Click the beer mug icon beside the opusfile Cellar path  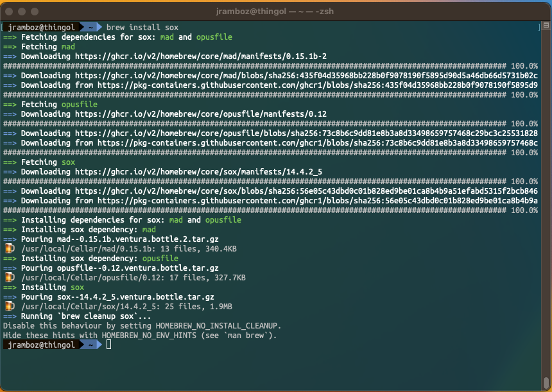[9, 278]
